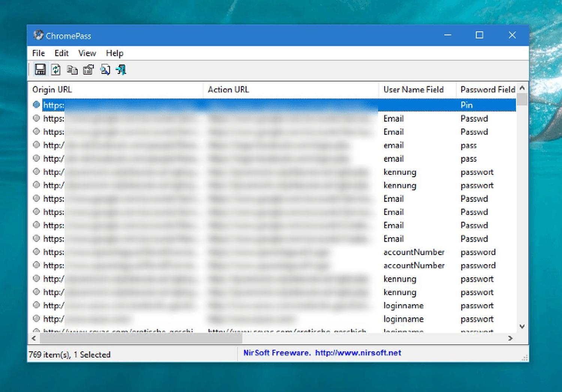Click the Action URL column header
562x392 pixels.
(228, 90)
